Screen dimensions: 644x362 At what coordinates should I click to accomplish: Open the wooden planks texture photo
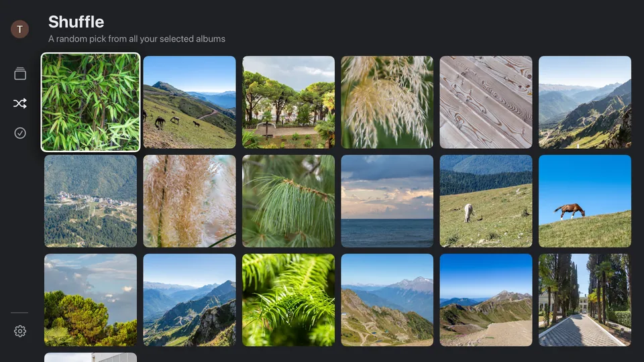(486, 102)
